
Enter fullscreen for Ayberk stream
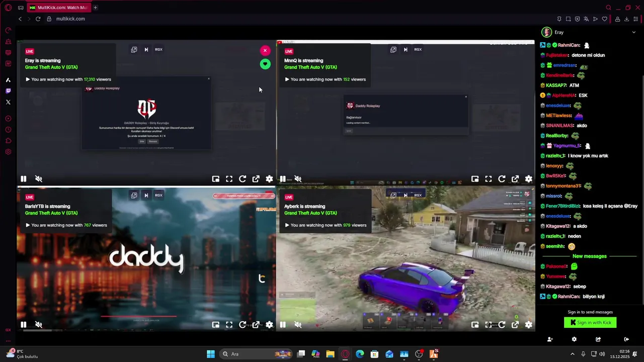pos(488,324)
